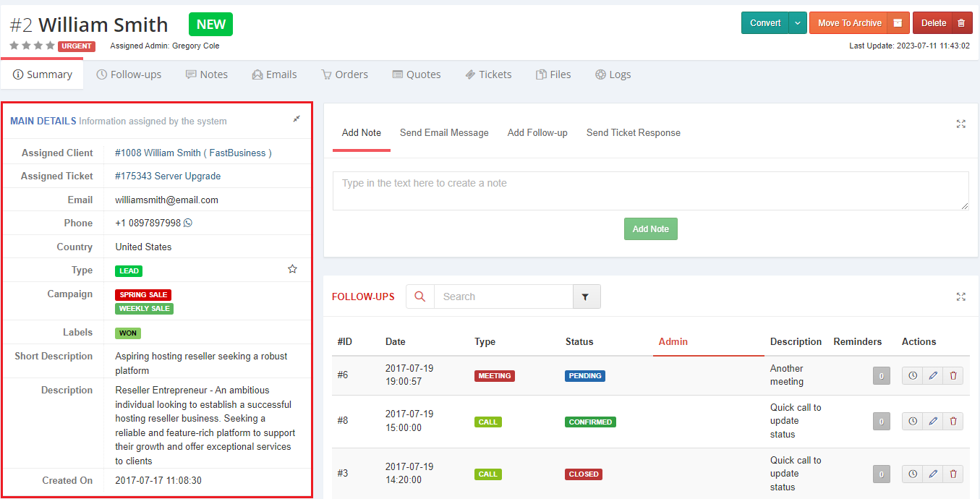Click clock reminder icon for follow-up #6

(913, 375)
